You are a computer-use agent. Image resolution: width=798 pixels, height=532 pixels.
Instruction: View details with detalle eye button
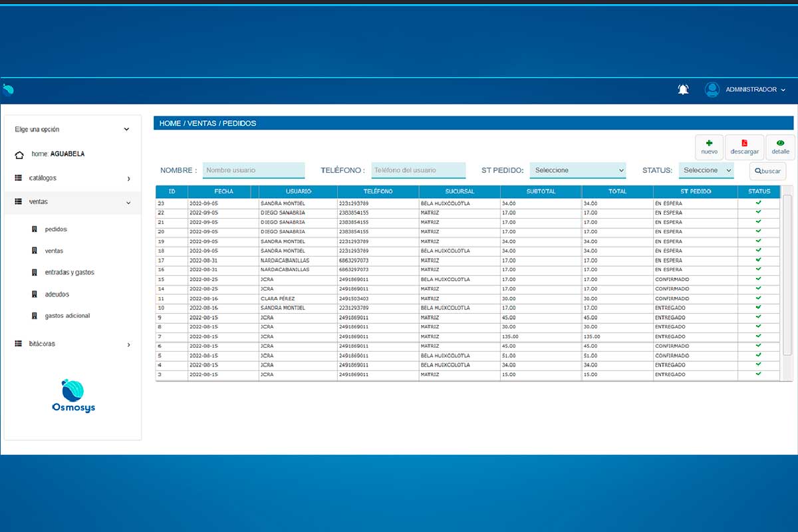tap(780, 147)
